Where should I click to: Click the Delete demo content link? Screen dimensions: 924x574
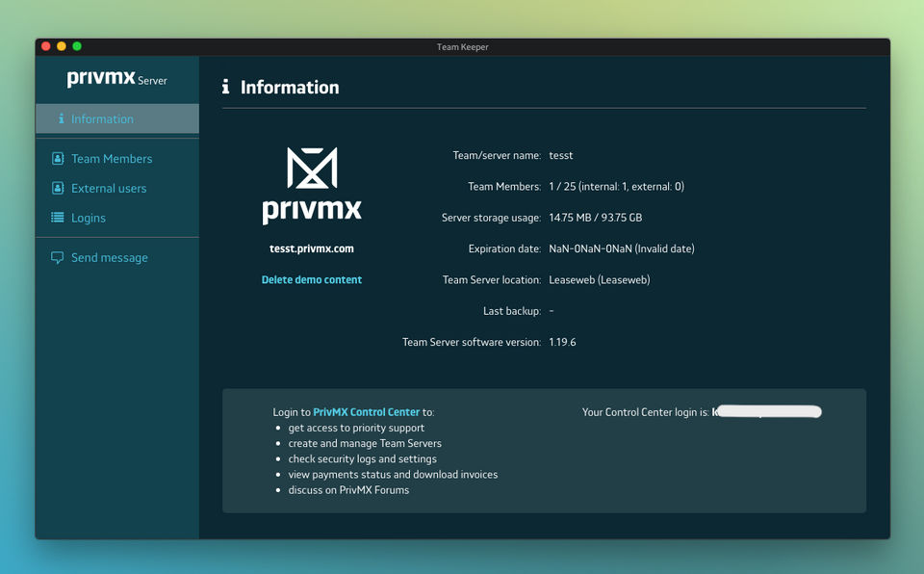click(312, 279)
